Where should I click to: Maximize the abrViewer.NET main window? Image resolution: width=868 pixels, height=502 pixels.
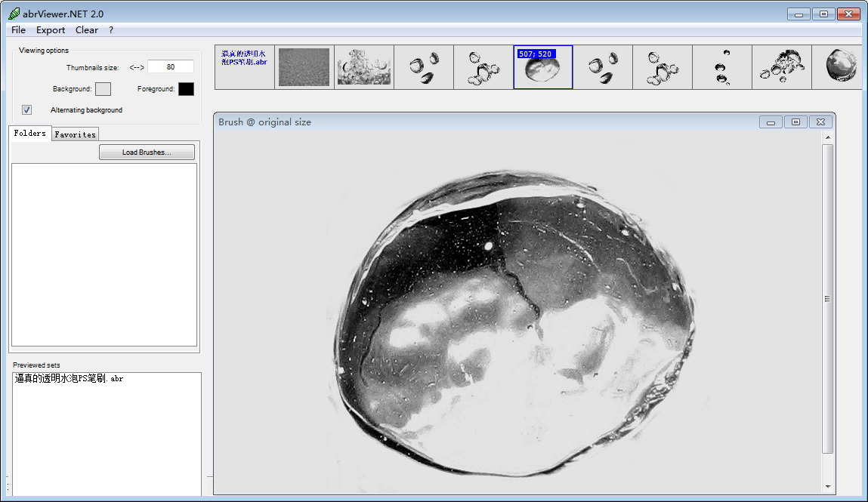[x=823, y=14]
